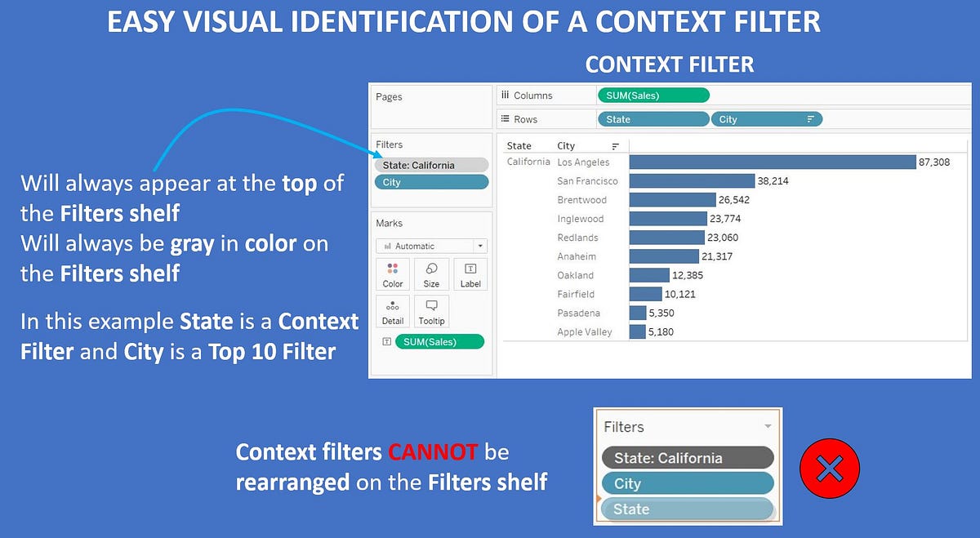Open the Color mark options

click(393, 273)
